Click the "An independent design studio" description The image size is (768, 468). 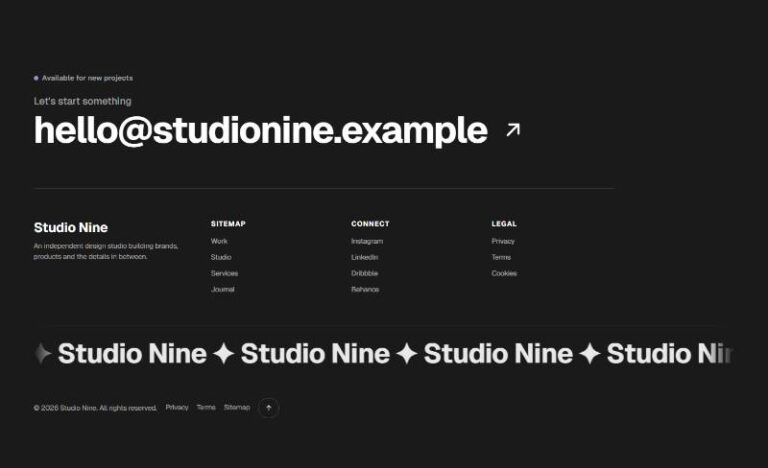click(106, 251)
